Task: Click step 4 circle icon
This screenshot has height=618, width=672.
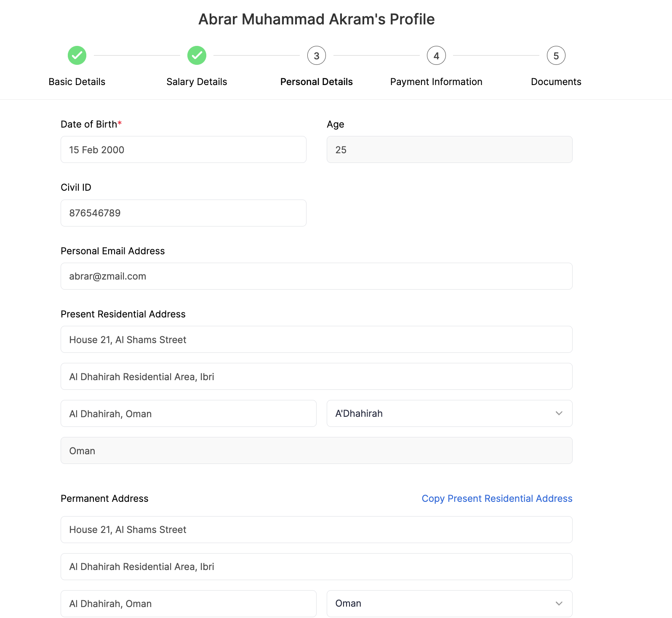Action: [436, 56]
